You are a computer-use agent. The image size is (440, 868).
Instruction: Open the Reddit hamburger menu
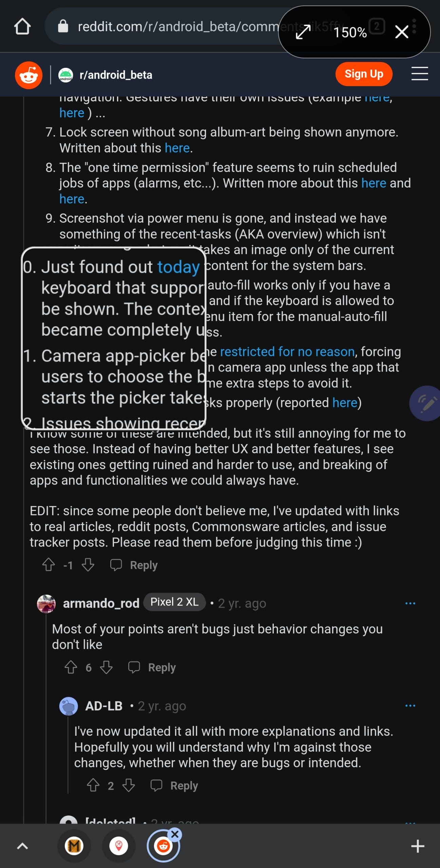coord(419,74)
